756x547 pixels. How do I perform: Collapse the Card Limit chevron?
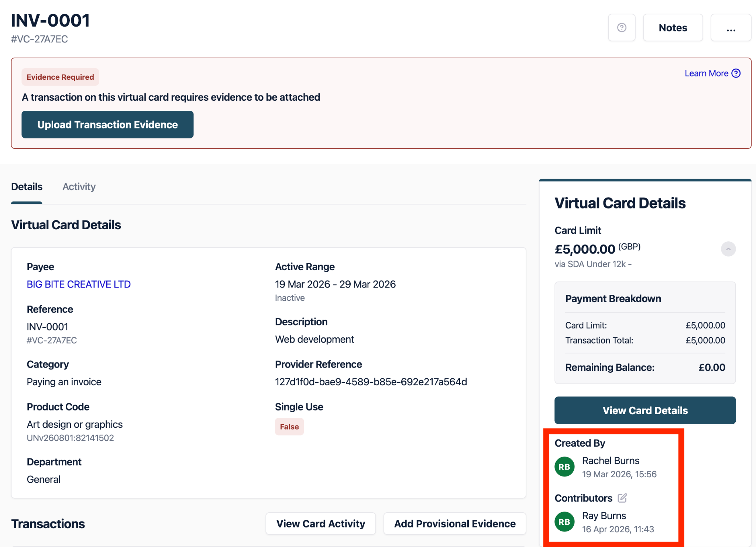728,249
